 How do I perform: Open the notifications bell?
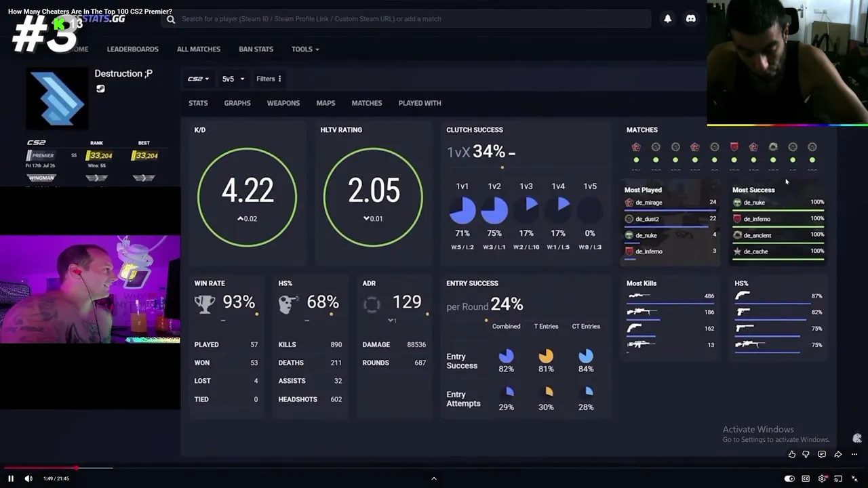pyautogui.click(x=668, y=19)
